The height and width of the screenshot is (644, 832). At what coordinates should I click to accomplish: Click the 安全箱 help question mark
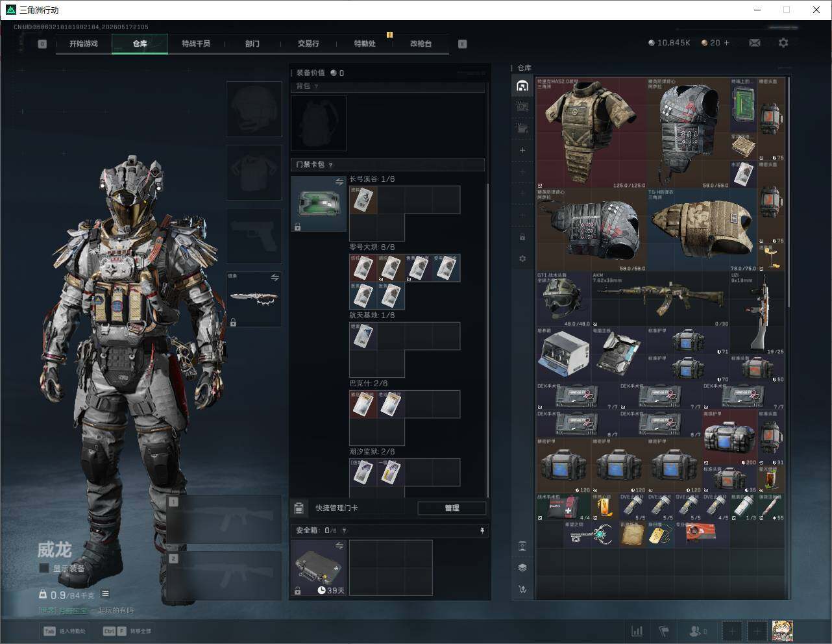point(345,530)
